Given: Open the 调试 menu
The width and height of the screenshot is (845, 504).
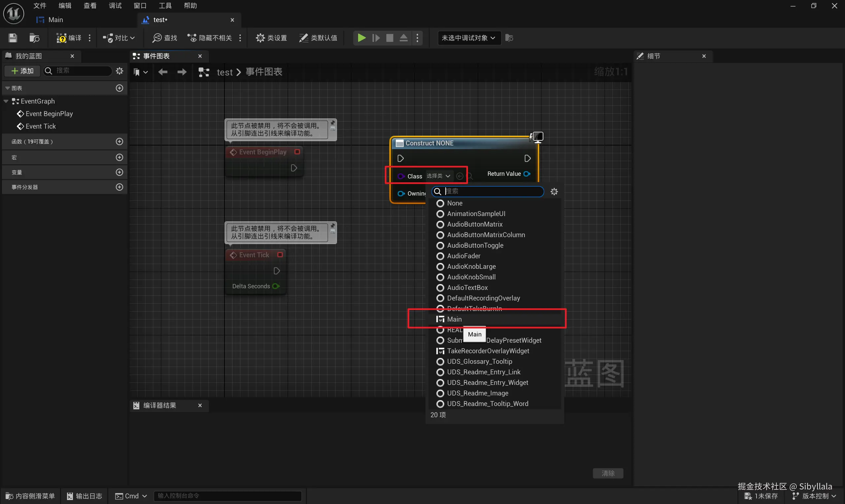Looking at the screenshot, I should [115, 5].
